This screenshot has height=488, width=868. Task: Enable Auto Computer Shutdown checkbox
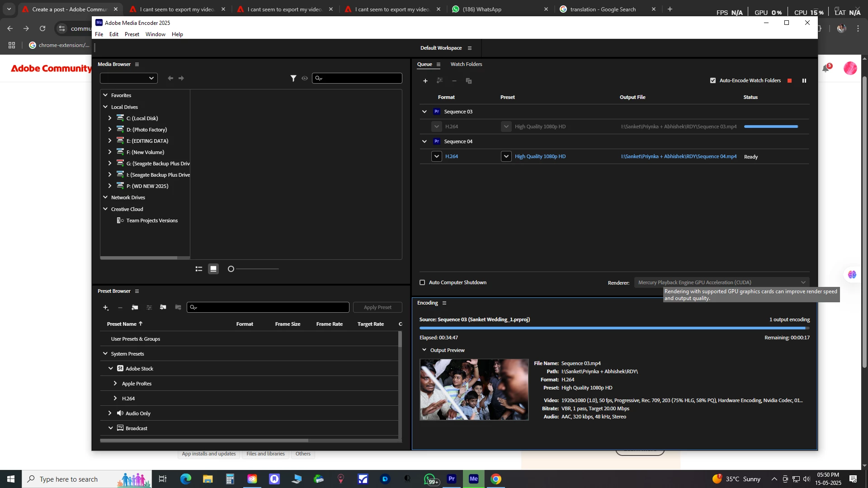(422, 282)
